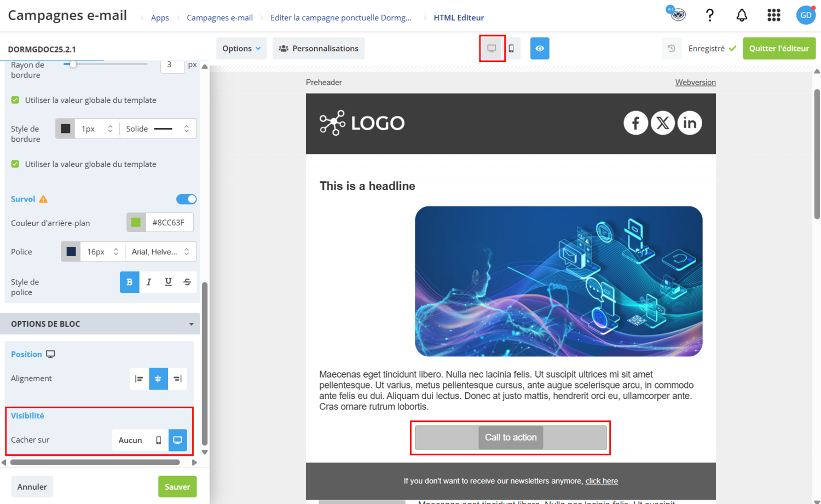Align block to the left
The height and width of the screenshot is (504, 821).
tap(139, 379)
